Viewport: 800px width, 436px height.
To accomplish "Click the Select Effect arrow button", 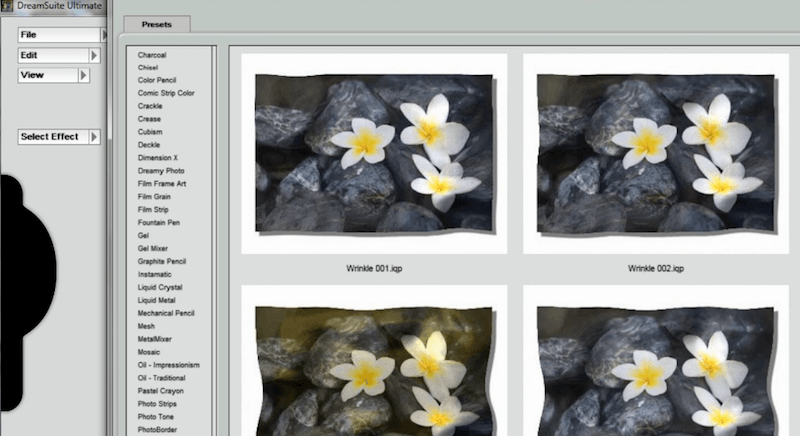I will 94,137.
